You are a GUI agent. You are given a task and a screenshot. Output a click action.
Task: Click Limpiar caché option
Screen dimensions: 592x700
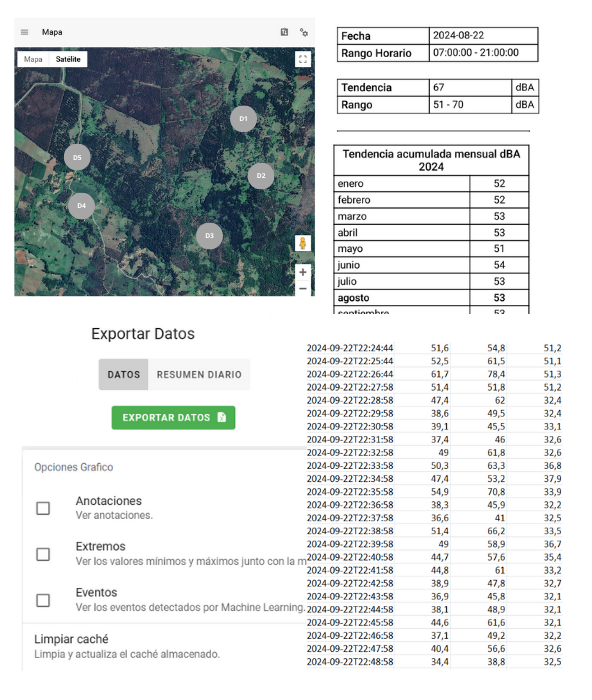127,646
